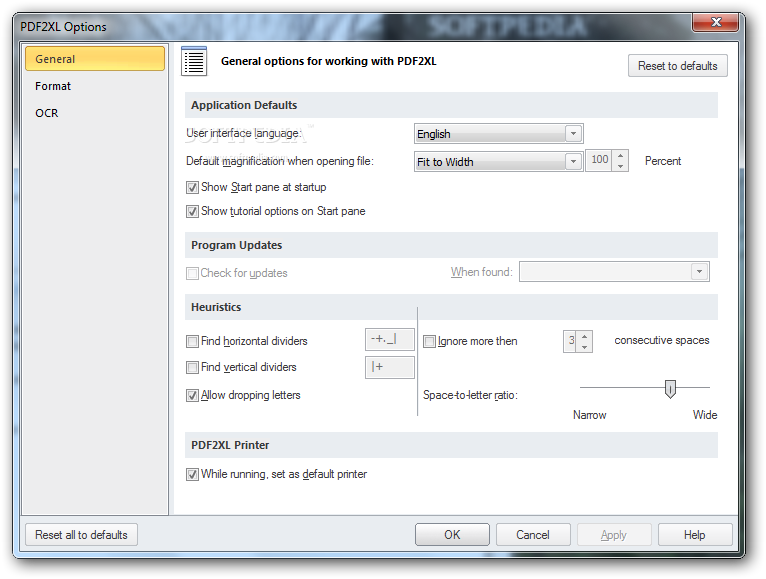The width and height of the screenshot is (766, 579).
Task: Close the PDF2XL Options dialog
Action: pos(716,22)
